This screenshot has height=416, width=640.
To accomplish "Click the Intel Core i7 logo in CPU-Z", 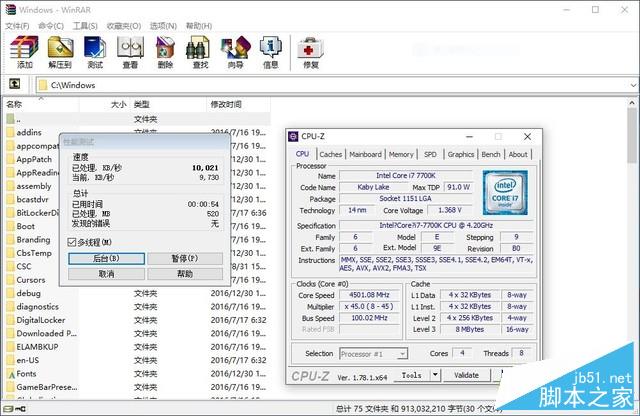I will [505, 193].
